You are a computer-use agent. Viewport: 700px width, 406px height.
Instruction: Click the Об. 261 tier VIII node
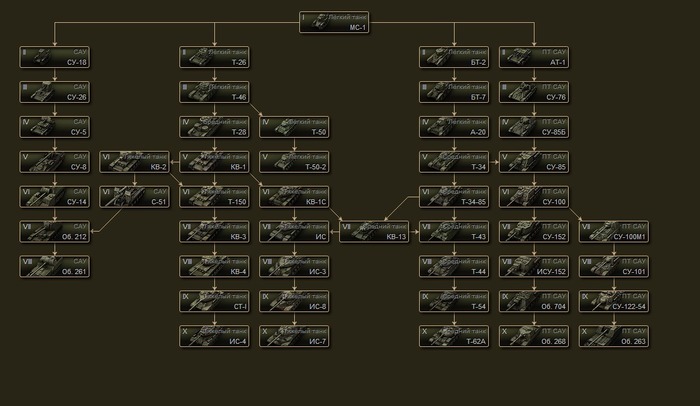pos(54,266)
